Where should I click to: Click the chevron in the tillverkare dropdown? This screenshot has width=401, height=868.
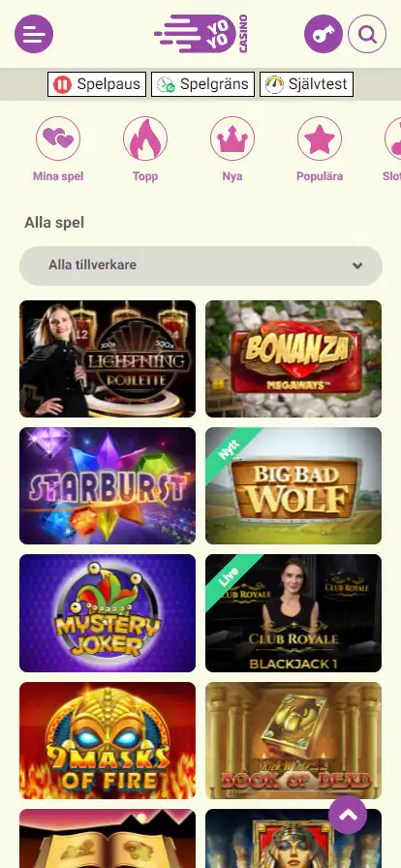(x=357, y=265)
